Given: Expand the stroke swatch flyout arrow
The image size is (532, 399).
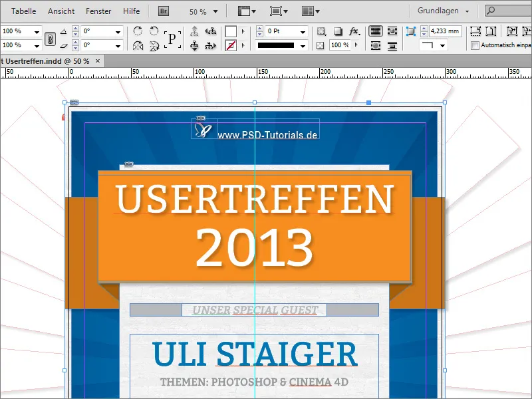Looking at the screenshot, I should (243, 45).
